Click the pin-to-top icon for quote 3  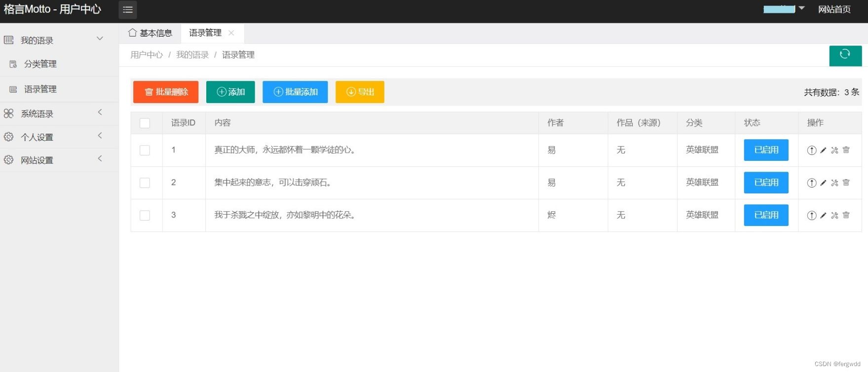[812, 215]
